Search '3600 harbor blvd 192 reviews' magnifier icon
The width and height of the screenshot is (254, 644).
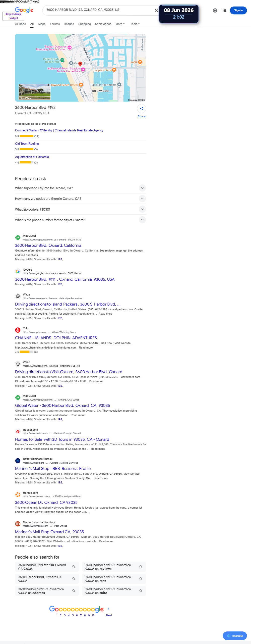point(141,567)
